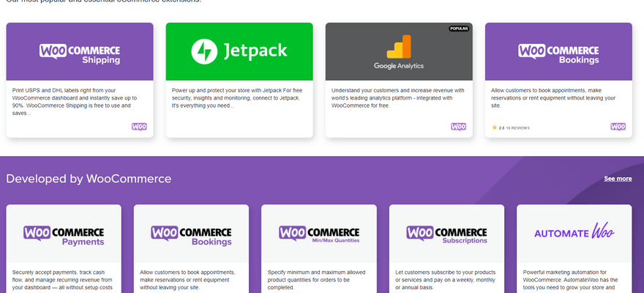
Task: Open the top WooCommerce Bookings purple banner
Action: click(x=558, y=51)
